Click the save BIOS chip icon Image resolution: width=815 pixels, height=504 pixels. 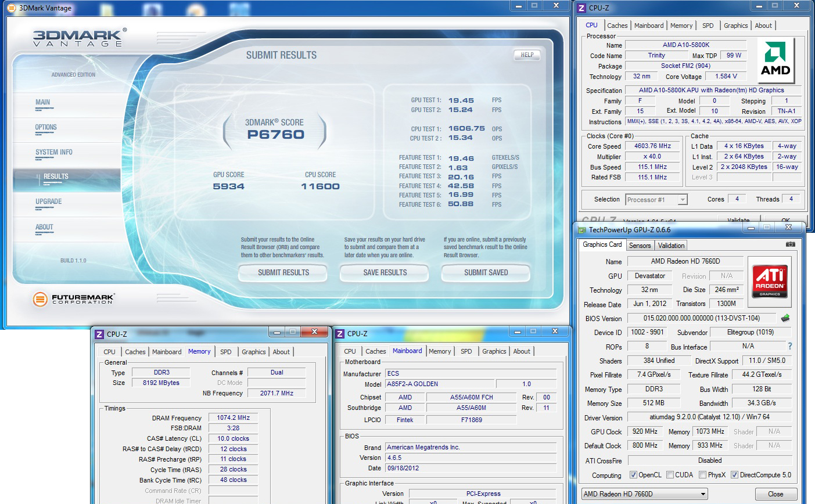coord(785,318)
